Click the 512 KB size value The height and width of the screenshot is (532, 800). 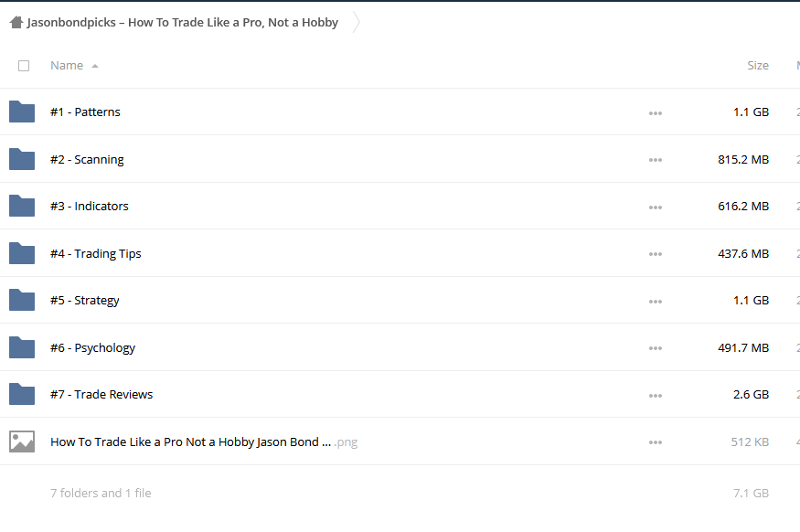(750, 442)
